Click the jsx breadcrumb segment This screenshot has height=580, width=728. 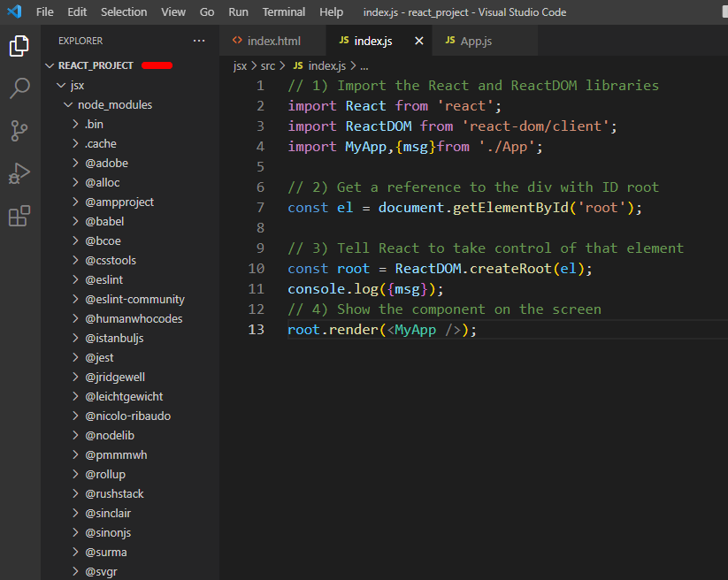point(240,66)
